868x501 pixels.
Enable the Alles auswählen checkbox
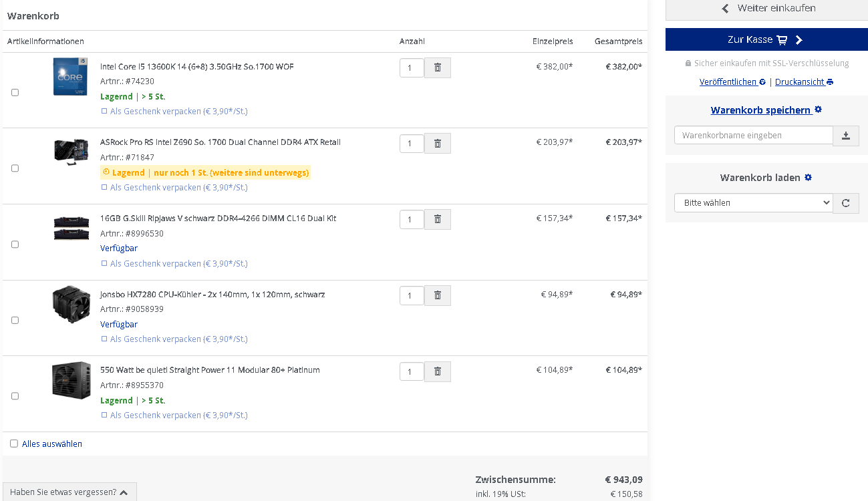(14, 444)
